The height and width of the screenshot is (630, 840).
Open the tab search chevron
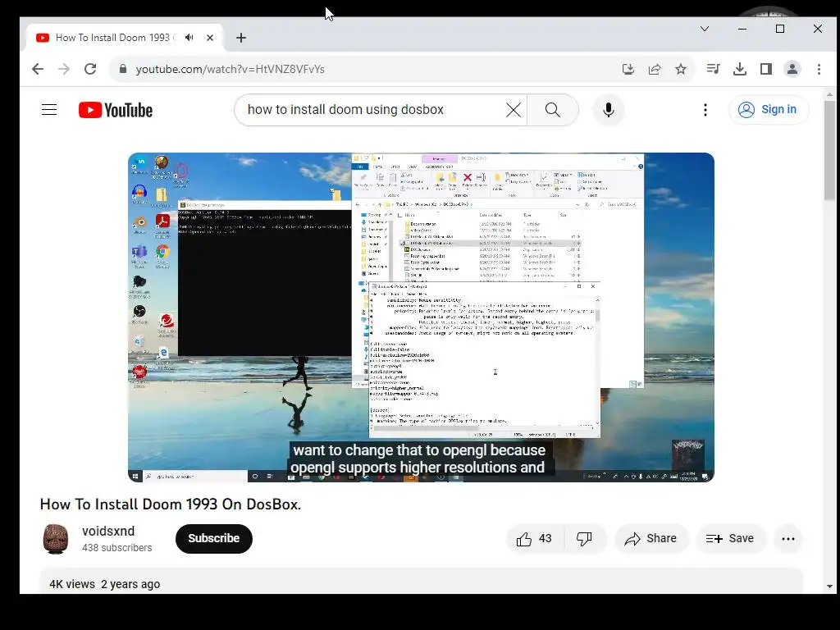click(705, 29)
